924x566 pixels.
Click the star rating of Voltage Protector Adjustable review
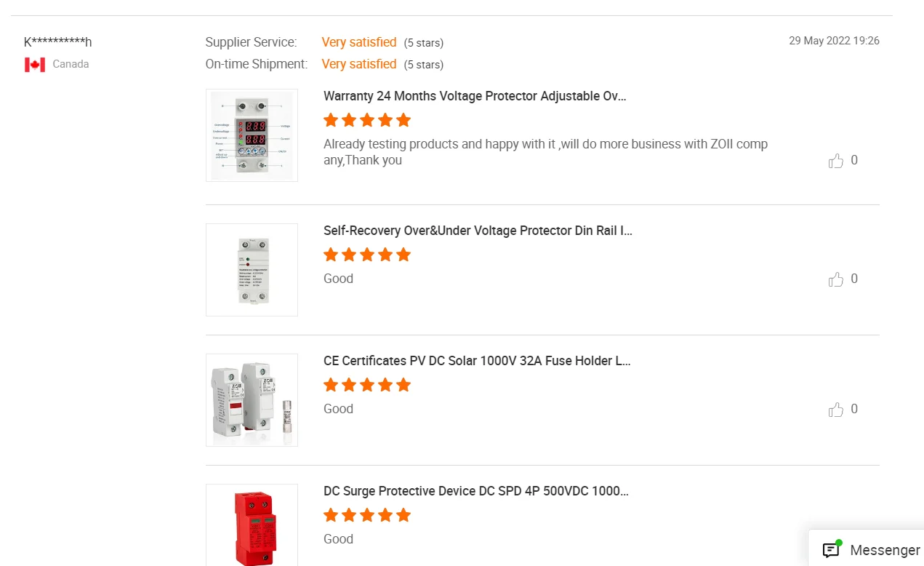pyautogui.click(x=367, y=120)
